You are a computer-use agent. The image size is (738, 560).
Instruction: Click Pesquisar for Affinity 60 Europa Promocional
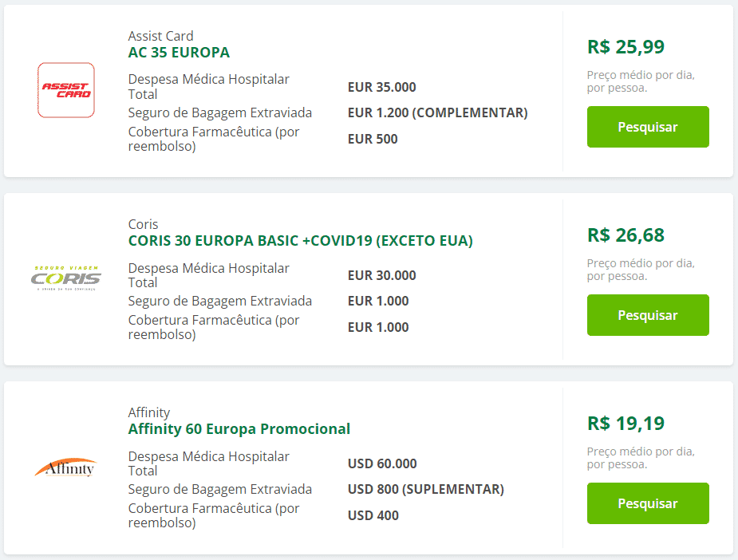coord(648,503)
